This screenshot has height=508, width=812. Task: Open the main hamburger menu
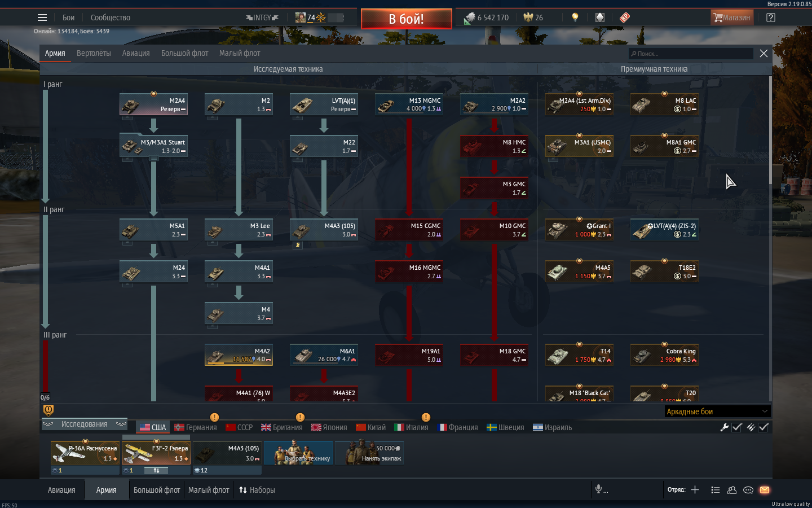[x=42, y=17]
